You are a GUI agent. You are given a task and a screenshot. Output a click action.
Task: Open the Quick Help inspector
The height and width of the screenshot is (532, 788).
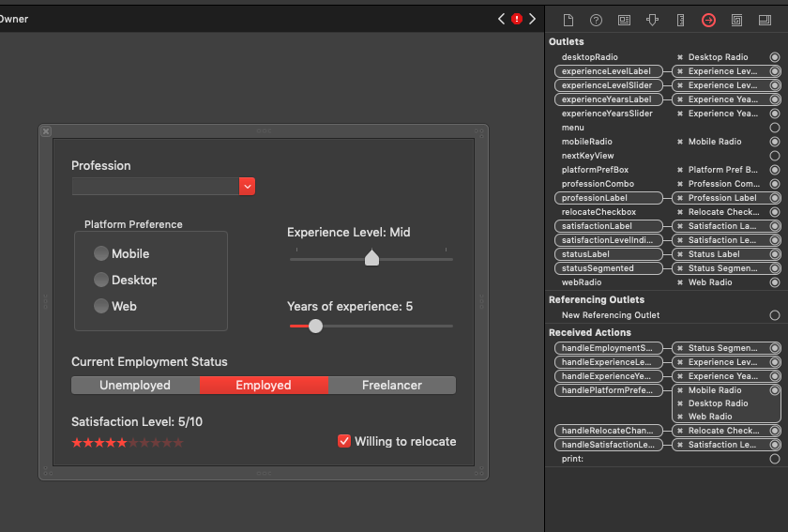(596, 20)
